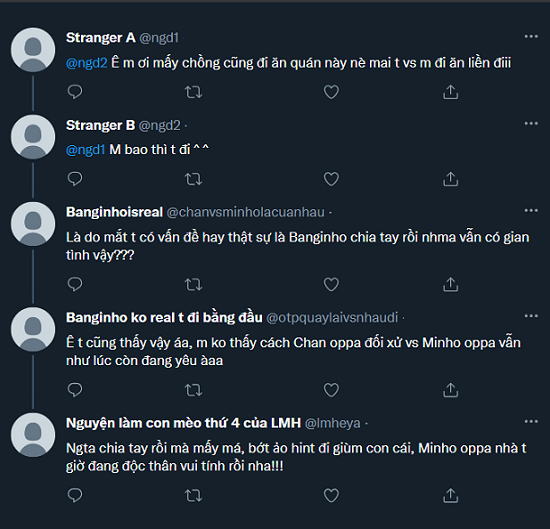Image resolution: width=550 pixels, height=529 pixels.
Task: Like Stranger B's reply
Action: 331,179
